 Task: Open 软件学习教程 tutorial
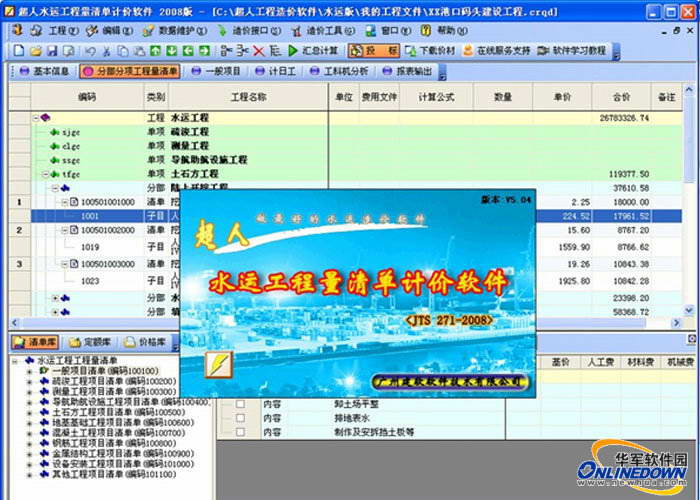click(x=572, y=51)
